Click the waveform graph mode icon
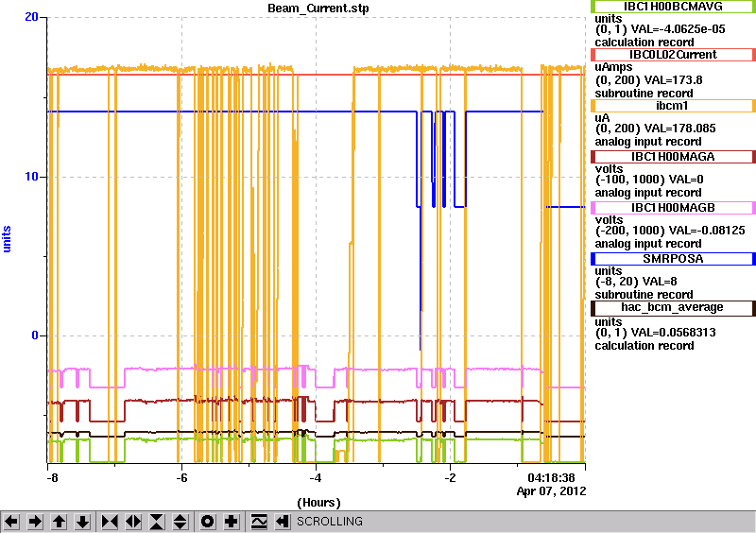The height and width of the screenshot is (533, 756). point(259,522)
